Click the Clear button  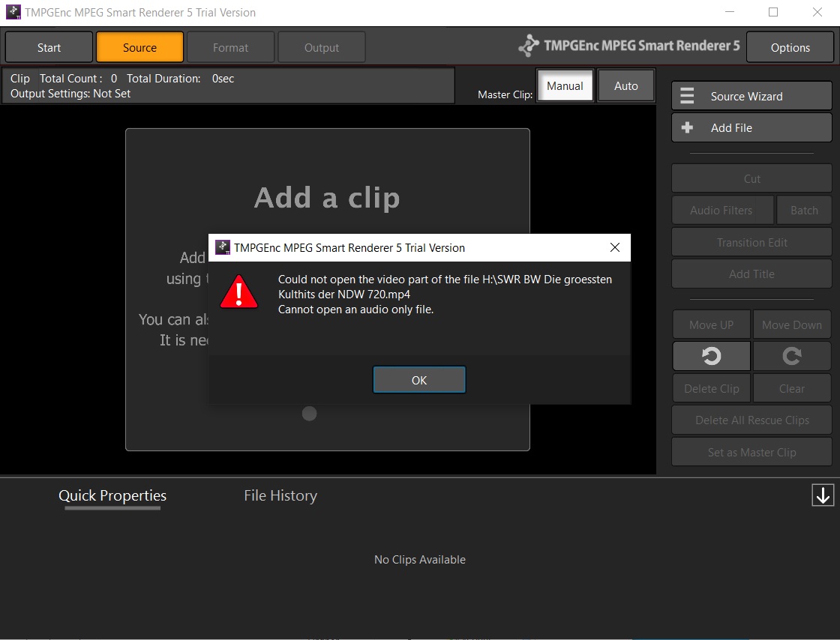coord(792,388)
